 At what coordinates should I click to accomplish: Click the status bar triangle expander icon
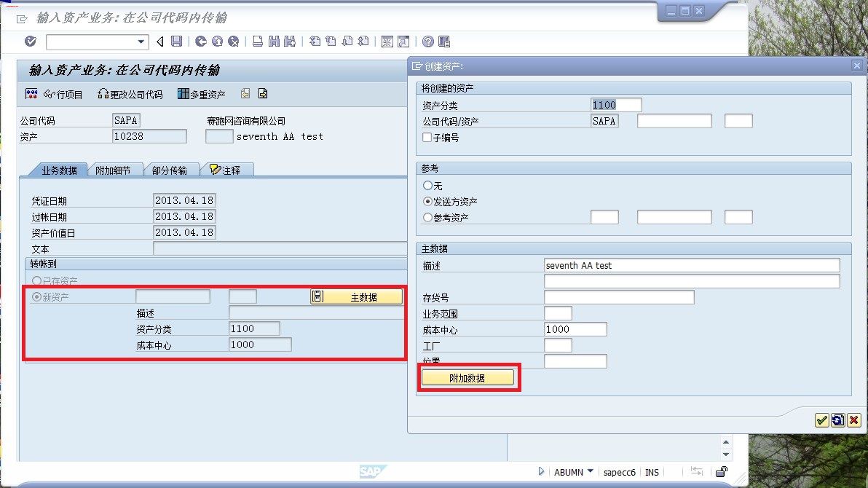pos(541,471)
